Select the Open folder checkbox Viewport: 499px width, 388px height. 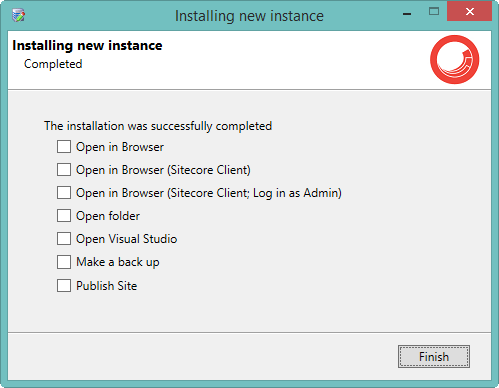pos(64,216)
